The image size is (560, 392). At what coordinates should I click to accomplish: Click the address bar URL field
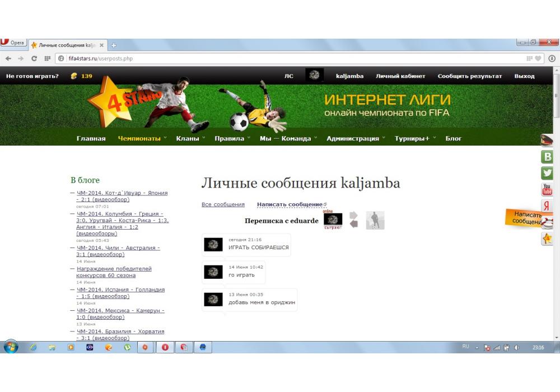point(280,58)
